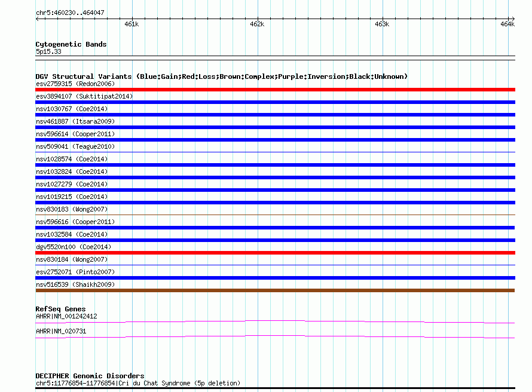Select the blue esv3894107 gain bar
Image resolution: width=532 pixels, height=392 pixels.
point(275,102)
